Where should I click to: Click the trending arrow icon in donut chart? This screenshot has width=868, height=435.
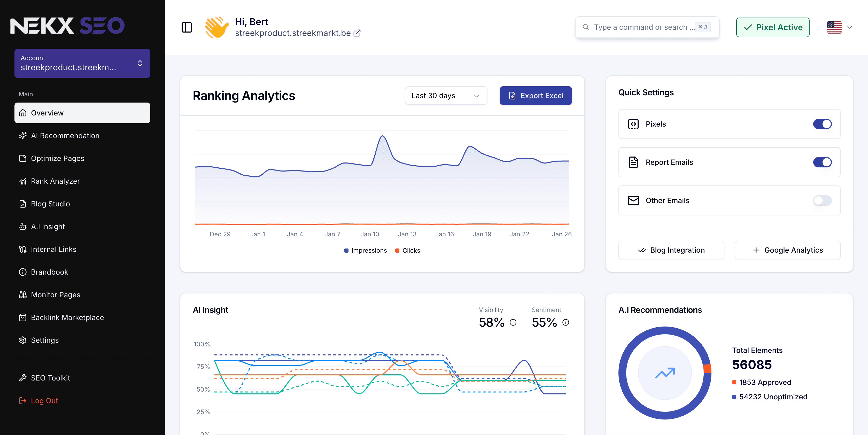pos(665,373)
